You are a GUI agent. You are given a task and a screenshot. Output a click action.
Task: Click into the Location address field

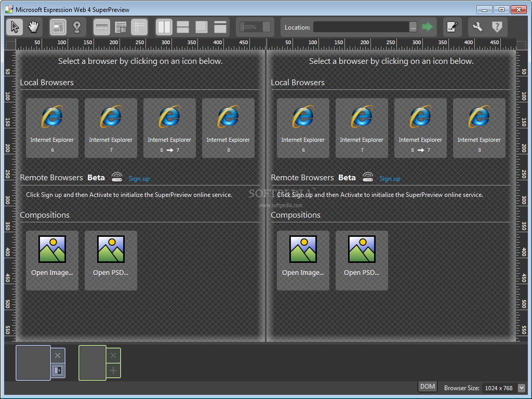362,27
